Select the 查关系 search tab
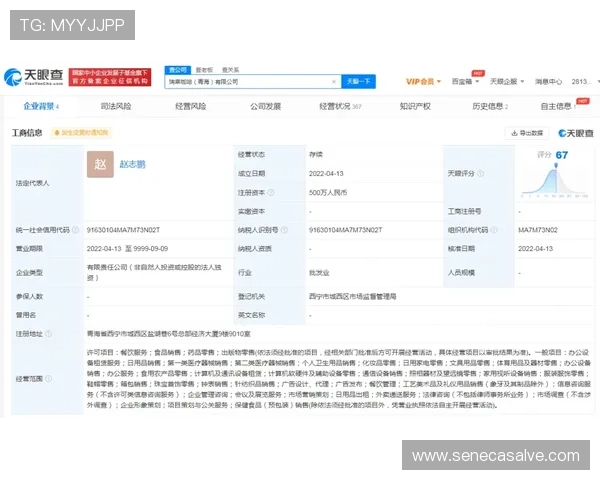Viewport: 600px width, 480px height. [230, 70]
